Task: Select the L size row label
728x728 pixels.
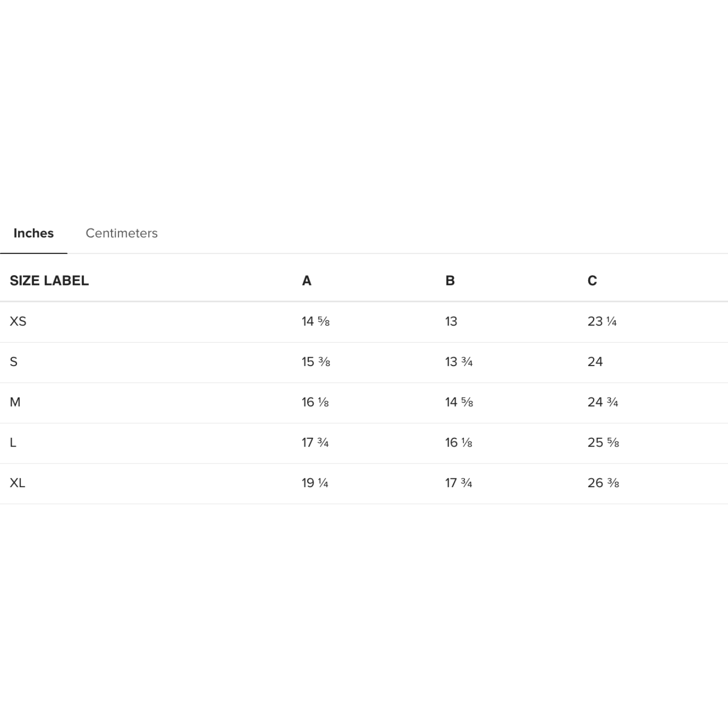Action: 13,442
